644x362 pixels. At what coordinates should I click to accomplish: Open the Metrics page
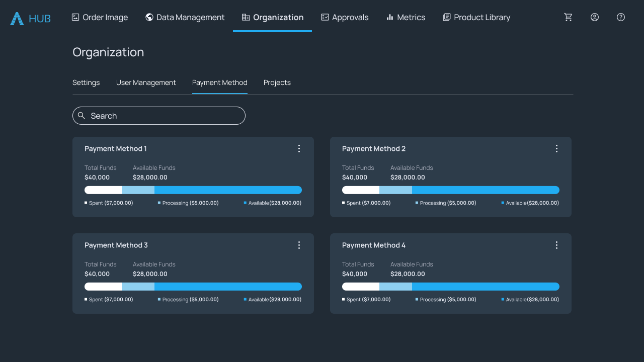pyautogui.click(x=406, y=17)
